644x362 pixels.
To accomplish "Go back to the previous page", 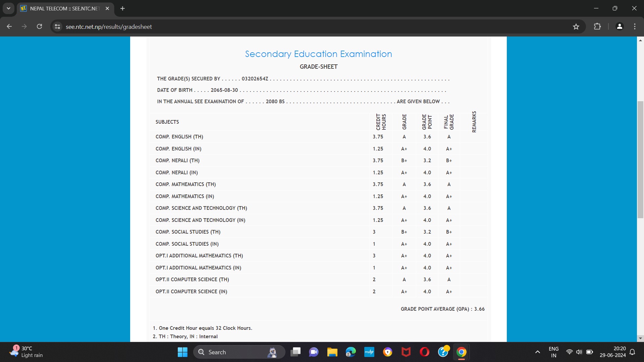I will (x=9, y=26).
